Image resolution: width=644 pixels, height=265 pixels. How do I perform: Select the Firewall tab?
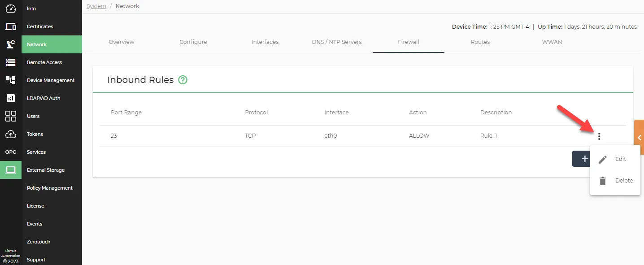[x=409, y=42]
